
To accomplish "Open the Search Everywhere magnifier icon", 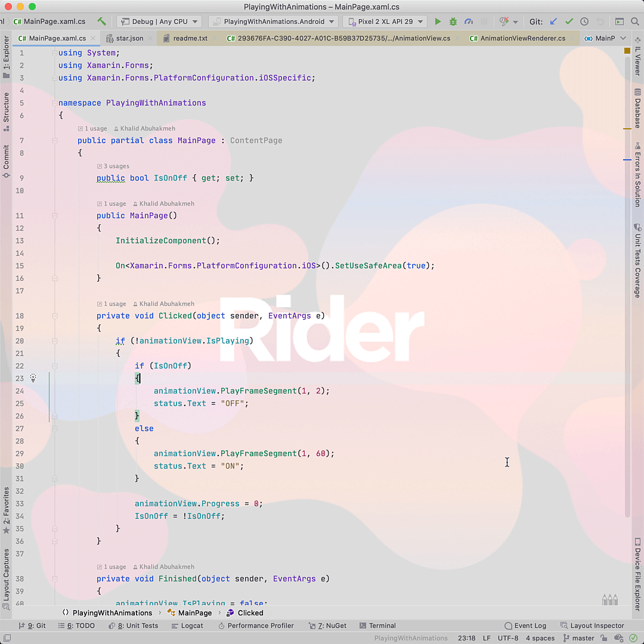I will click(634, 21).
